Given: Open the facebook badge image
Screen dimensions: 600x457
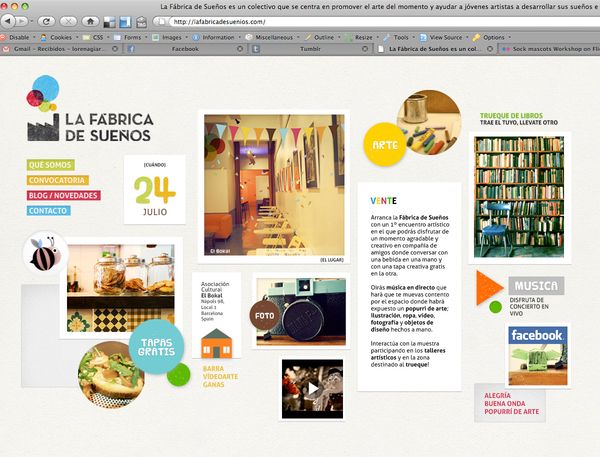Looking at the screenshot, I should (538, 356).
